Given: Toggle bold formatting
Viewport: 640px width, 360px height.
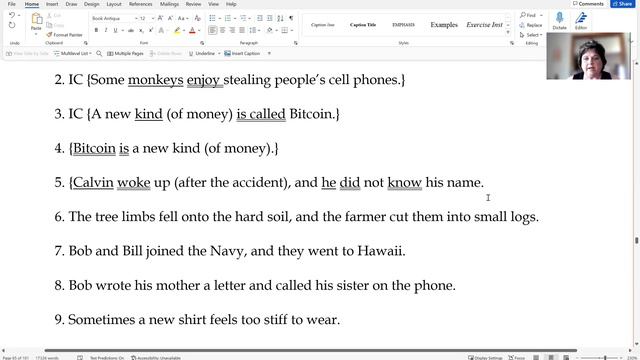Looking at the screenshot, I should pyautogui.click(x=96, y=30).
